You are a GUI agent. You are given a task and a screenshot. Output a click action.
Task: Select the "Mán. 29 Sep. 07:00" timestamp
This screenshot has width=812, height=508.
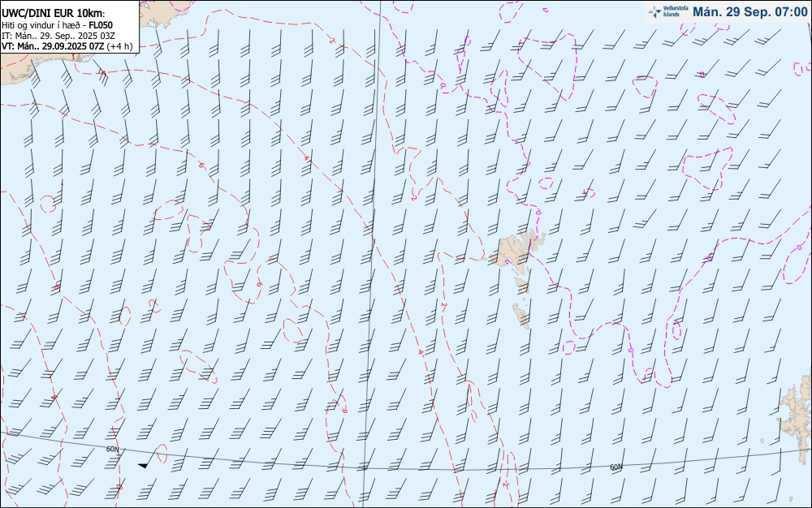749,12
